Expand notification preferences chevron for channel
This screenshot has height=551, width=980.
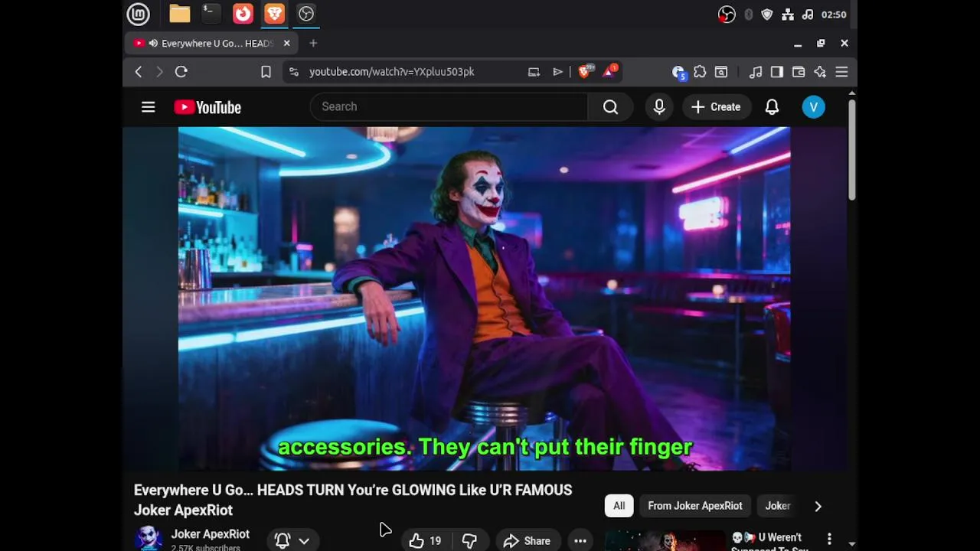coord(304,541)
